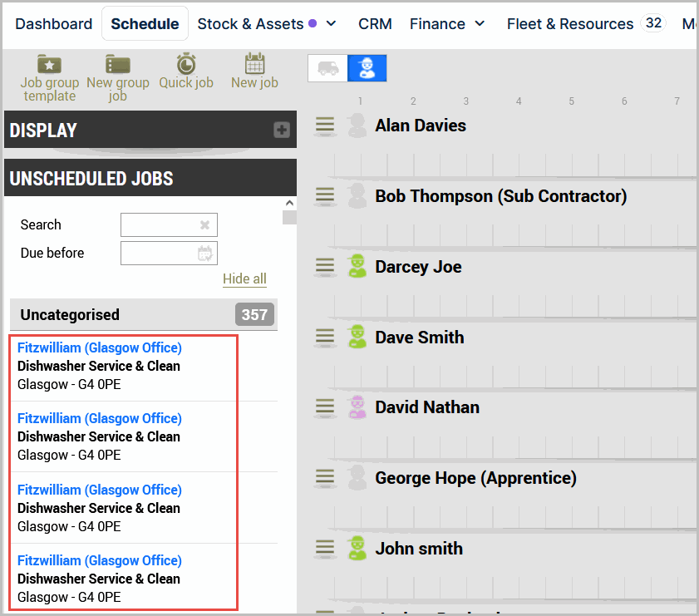Open the Due before calendar picker

coord(205,254)
